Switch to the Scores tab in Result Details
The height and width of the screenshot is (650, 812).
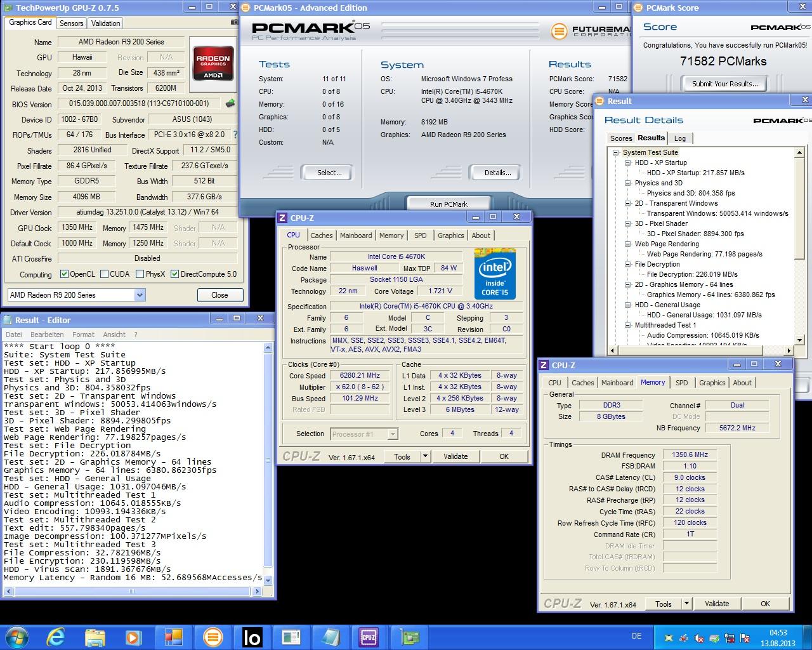pos(621,138)
